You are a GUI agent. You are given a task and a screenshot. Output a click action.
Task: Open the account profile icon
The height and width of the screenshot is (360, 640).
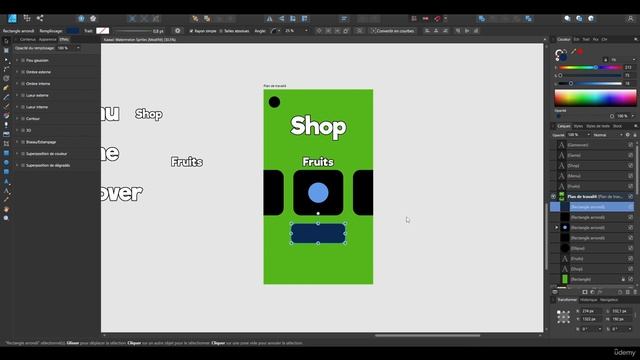click(x=630, y=18)
